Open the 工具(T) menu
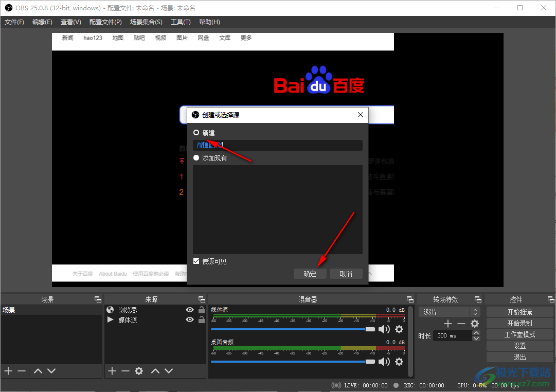 coord(181,22)
